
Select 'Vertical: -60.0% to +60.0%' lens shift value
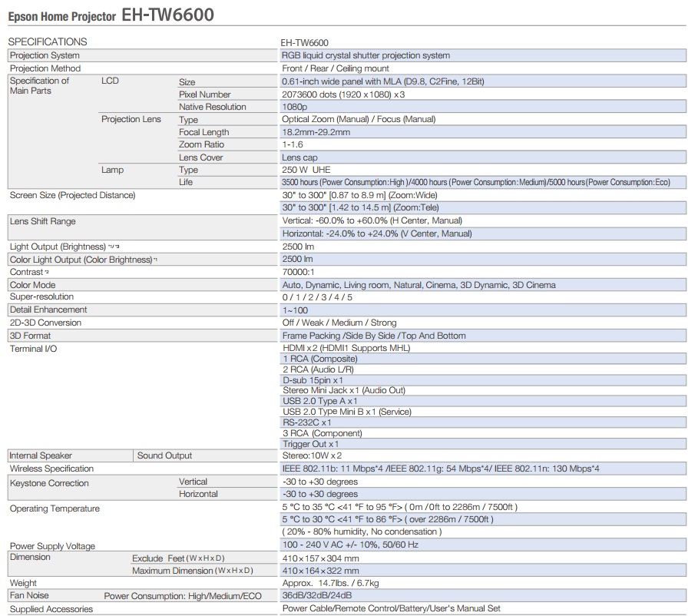coord(372,220)
